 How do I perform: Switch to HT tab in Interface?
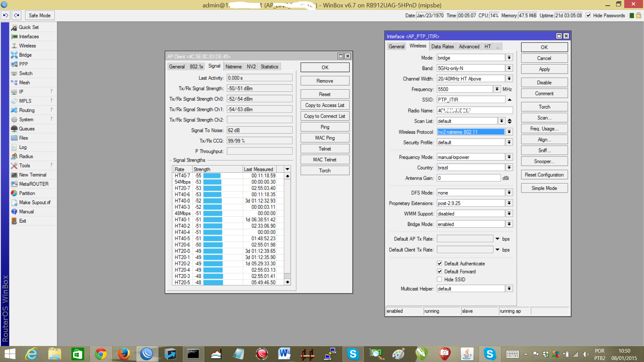coord(488,47)
